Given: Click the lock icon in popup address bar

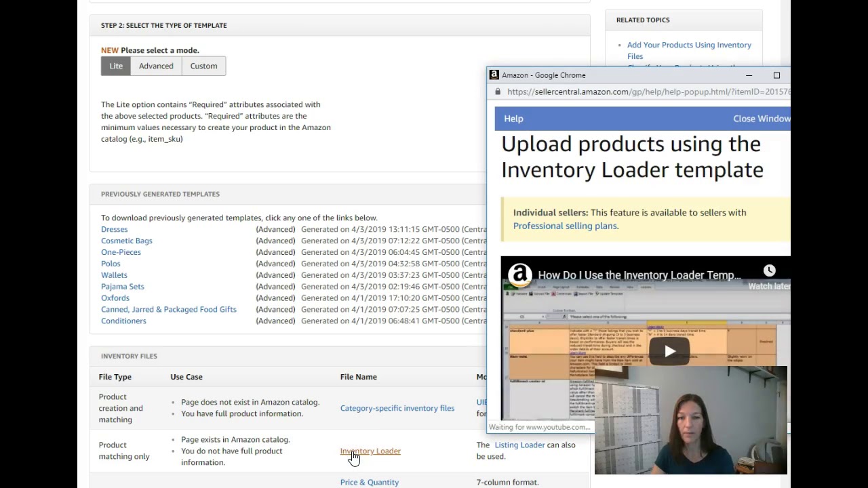Looking at the screenshot, I should coord(498,91).
